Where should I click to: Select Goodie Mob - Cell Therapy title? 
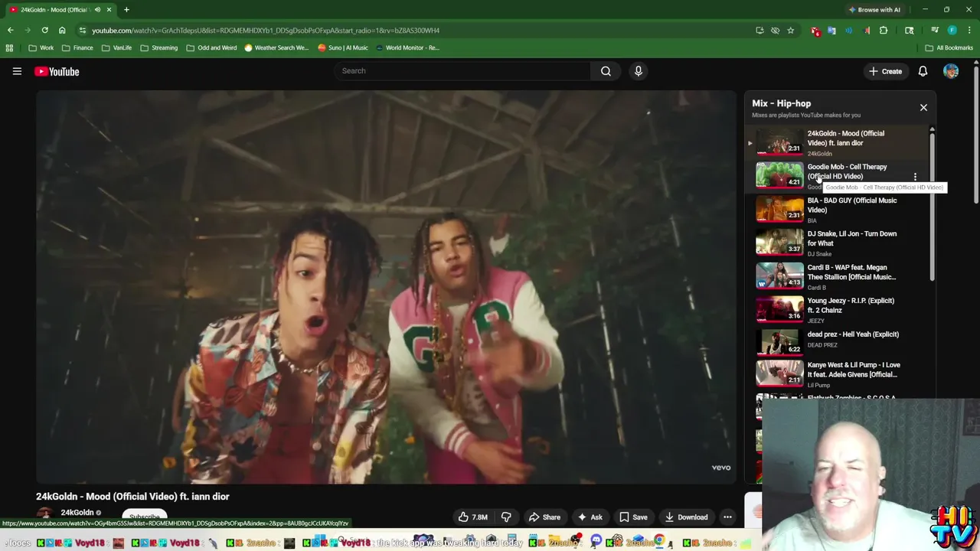click(x=847, y=171)
